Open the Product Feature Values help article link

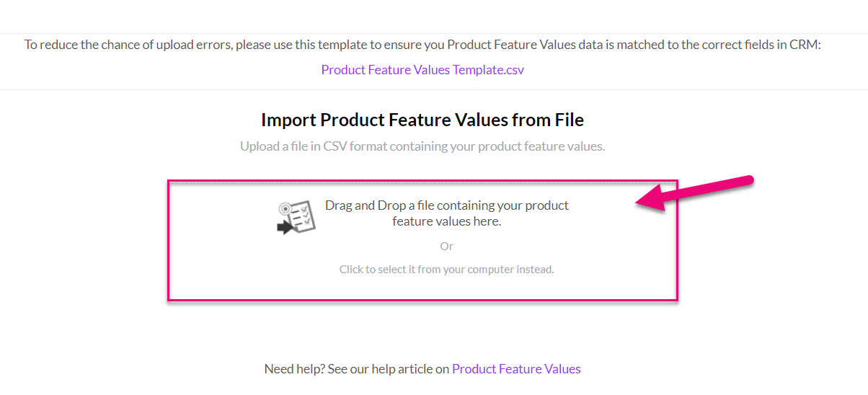pyautogui.click(x=516, y=369)
